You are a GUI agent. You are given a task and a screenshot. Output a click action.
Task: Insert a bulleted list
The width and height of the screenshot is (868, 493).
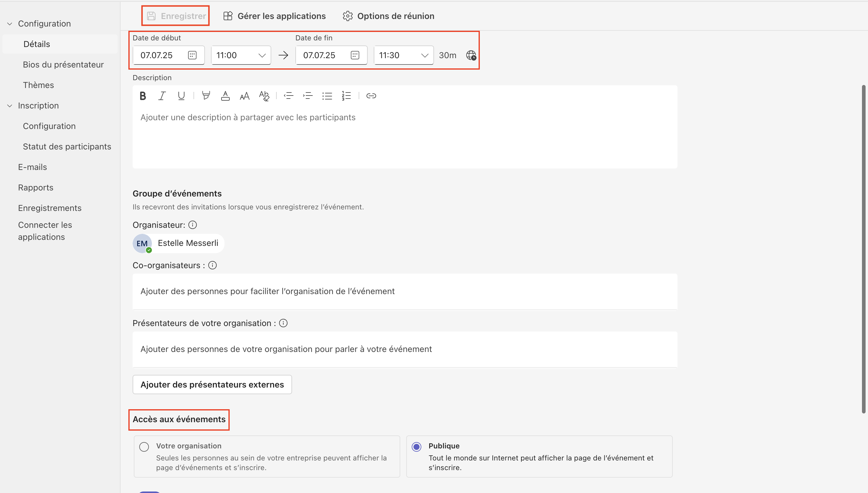point(327,96)
